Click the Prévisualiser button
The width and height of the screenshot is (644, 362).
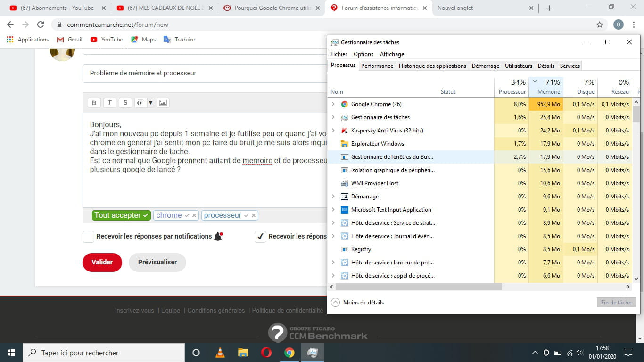click(157, 263)
